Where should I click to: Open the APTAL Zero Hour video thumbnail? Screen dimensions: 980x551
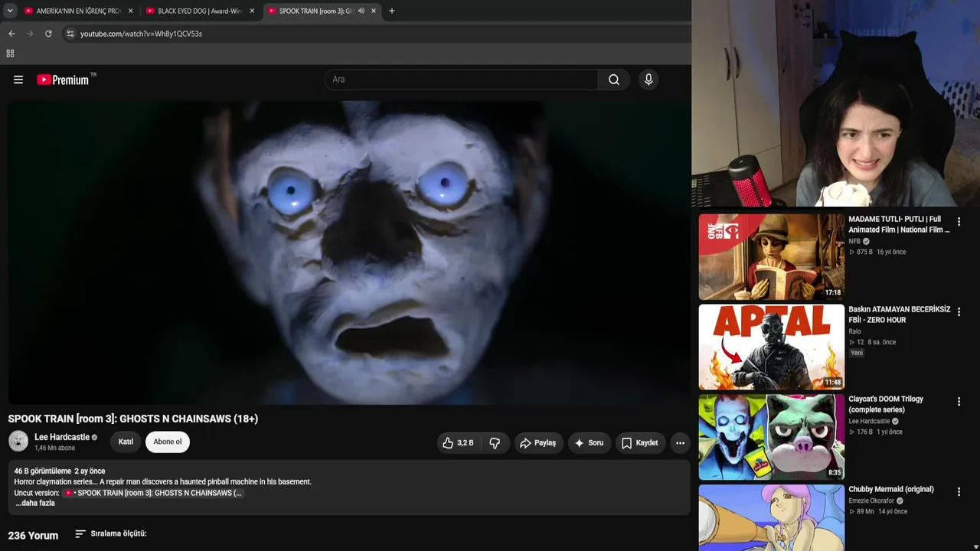coord(771,347)
